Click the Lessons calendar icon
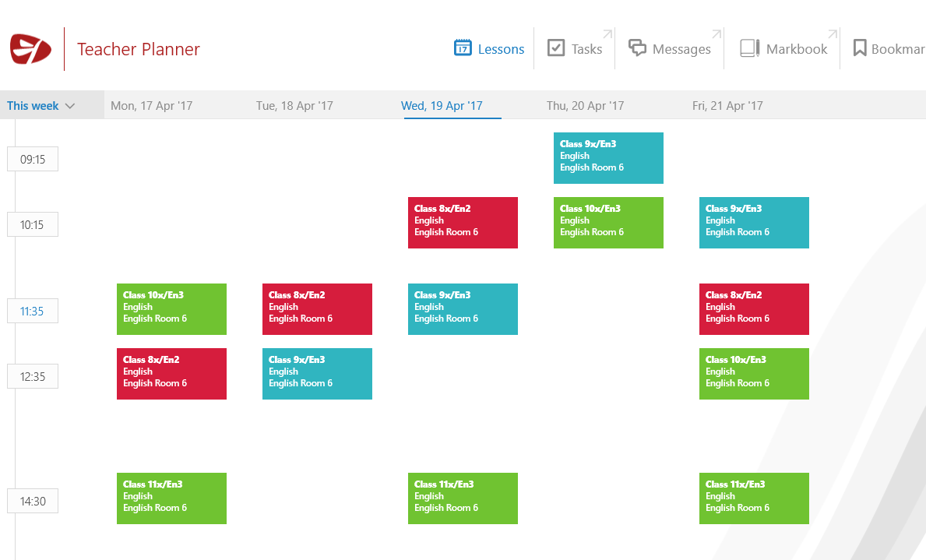Screen dimensions: 926x560 coord(463,48)
